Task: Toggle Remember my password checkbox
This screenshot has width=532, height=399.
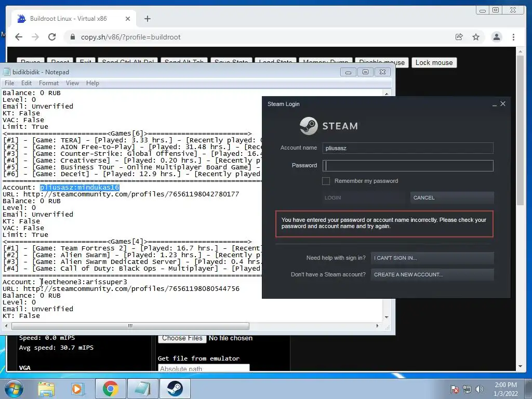Action: pos(326,181)
